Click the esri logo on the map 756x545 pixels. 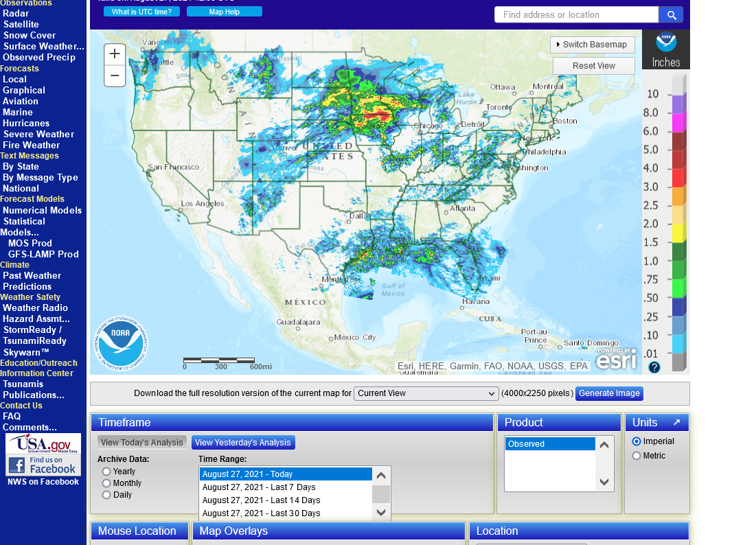[616, 359]
